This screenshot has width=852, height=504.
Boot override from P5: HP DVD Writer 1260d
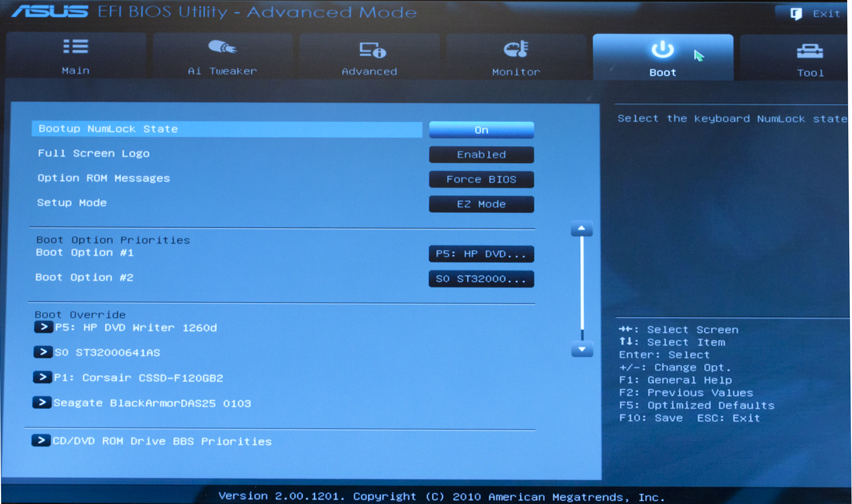coord(136,328)
